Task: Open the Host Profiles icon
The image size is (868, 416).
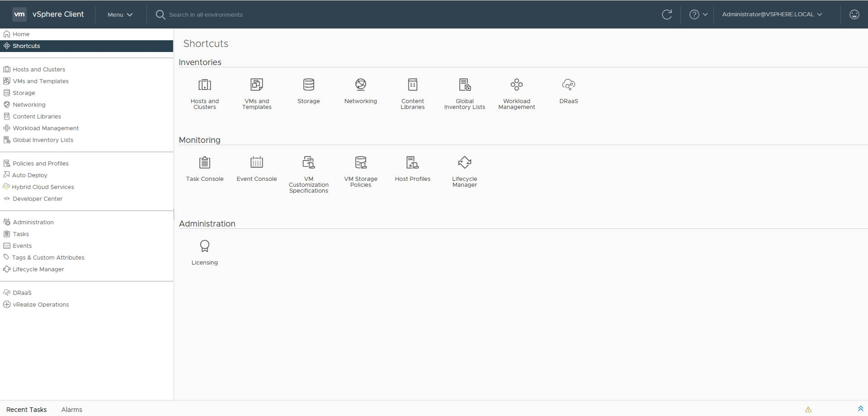Action: click(412, 168)
